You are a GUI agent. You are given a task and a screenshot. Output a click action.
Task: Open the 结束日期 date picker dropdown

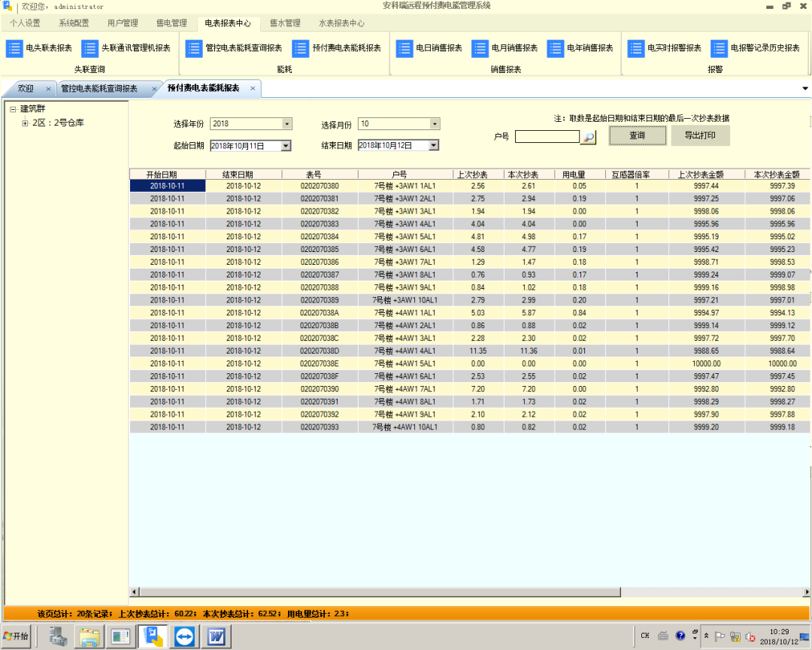coord(432,144)
